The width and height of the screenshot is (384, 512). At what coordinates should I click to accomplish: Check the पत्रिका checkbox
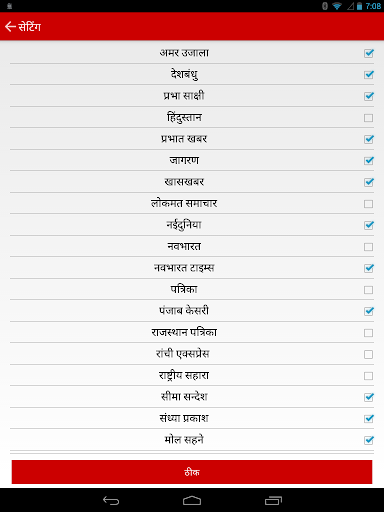click(369, 290)
